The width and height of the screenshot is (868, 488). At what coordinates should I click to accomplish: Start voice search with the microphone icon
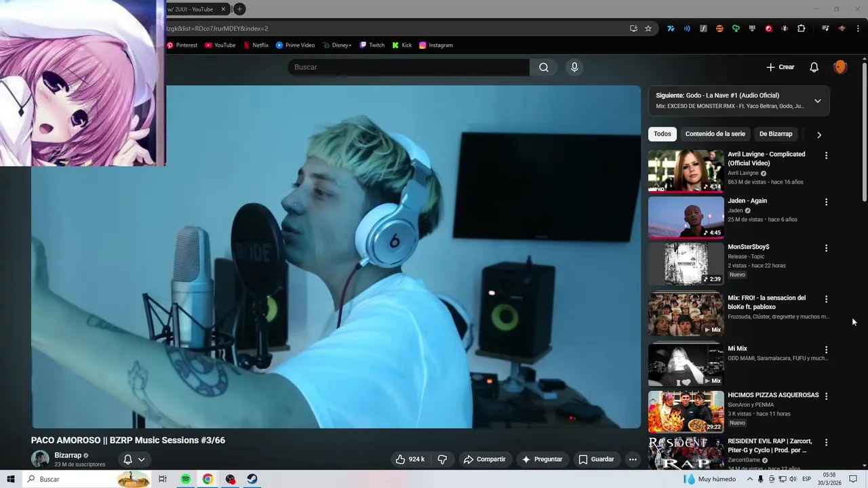pyautogui.click(x=574, y=67)
